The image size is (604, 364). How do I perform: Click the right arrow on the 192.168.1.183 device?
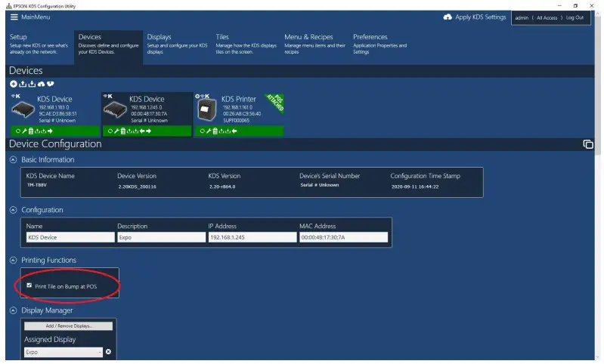(50, 131)
